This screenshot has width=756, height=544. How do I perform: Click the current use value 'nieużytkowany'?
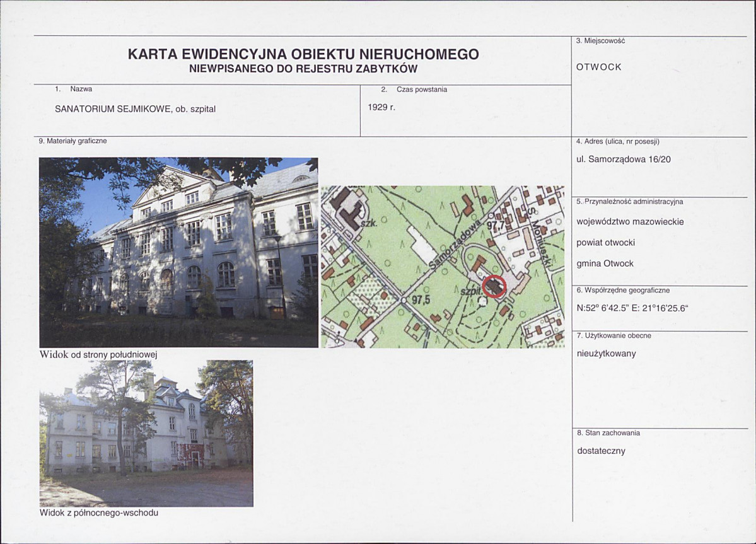point(607,354)
